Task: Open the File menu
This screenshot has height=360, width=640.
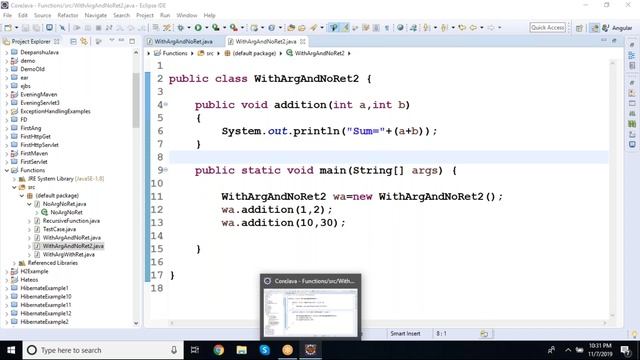Action: (7, 15)
